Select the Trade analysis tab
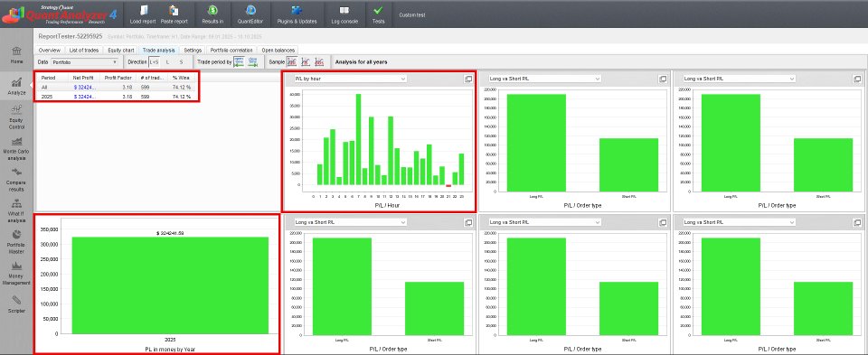 pyautogui.click(x=159, y=51)
